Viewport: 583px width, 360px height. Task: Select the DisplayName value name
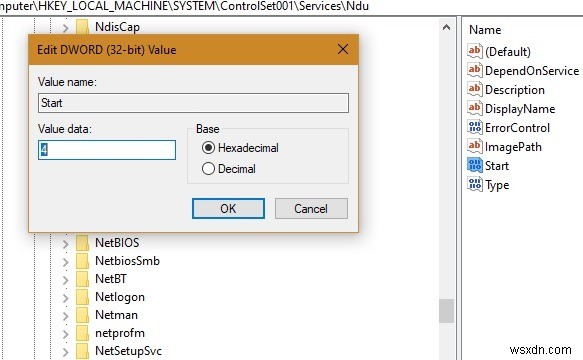pos(520,109)
